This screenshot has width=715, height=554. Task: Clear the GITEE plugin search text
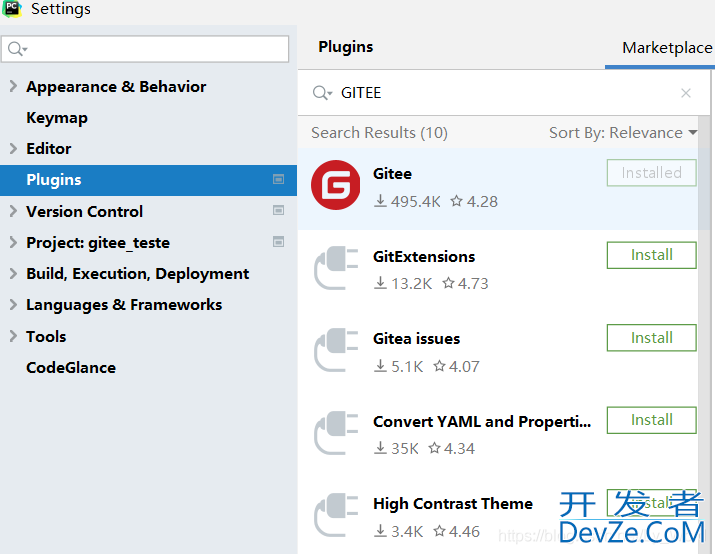pyautogui.click(x=685, y=93)
